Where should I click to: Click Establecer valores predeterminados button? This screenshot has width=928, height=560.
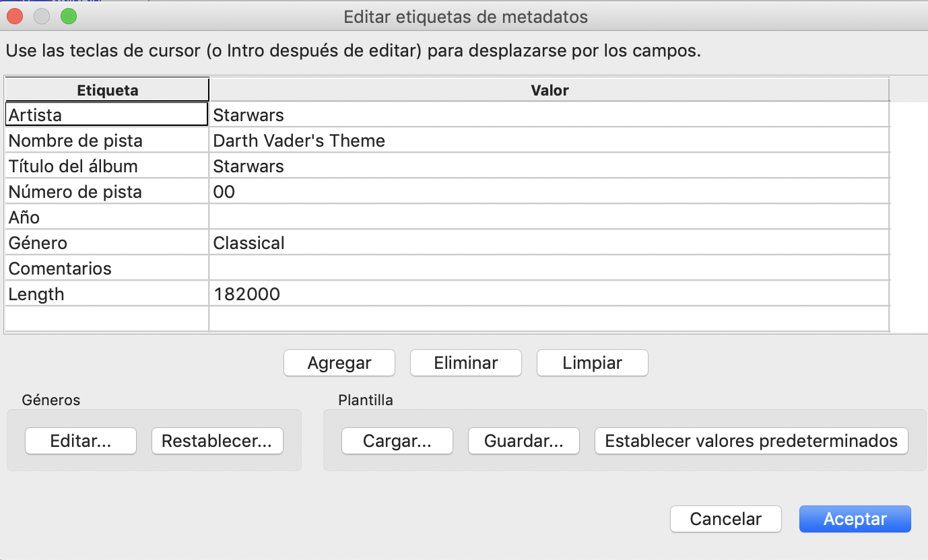pos(752,442)
